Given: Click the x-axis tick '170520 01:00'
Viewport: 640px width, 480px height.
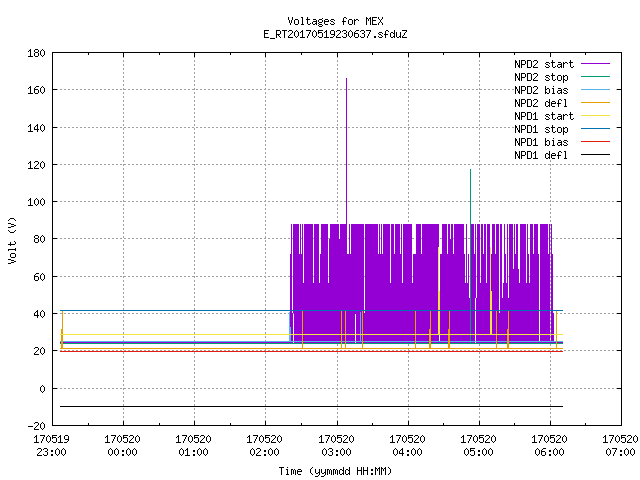Looking at the screenshot, I should tap(193, 446).
